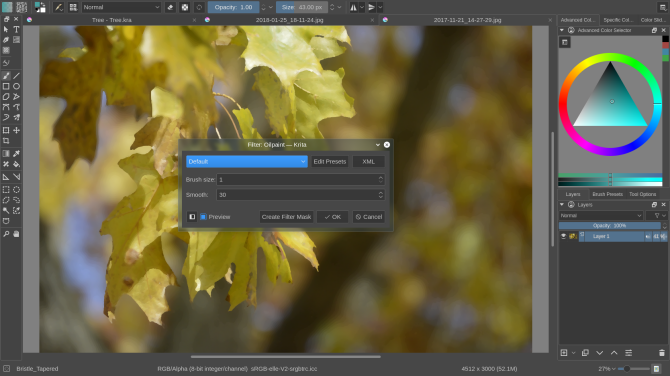Select the Transform tool

pyautogui.click(x=6, y=130)
